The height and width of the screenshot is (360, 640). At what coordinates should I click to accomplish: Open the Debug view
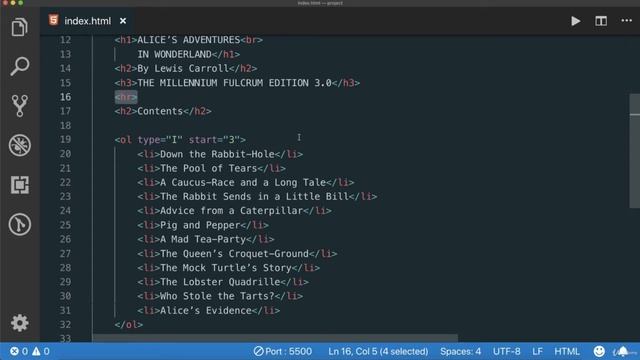pos(20,145)
